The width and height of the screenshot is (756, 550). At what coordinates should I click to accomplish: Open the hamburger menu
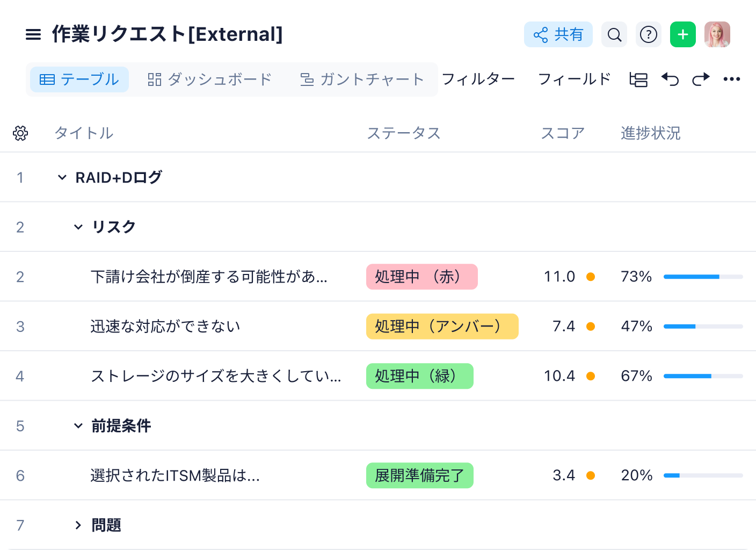[x=33, y=35]
